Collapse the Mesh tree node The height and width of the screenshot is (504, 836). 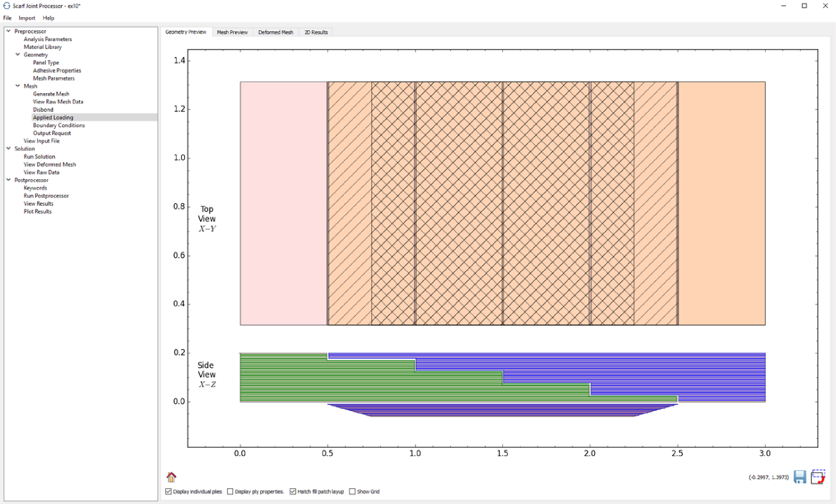coord(18,86)
